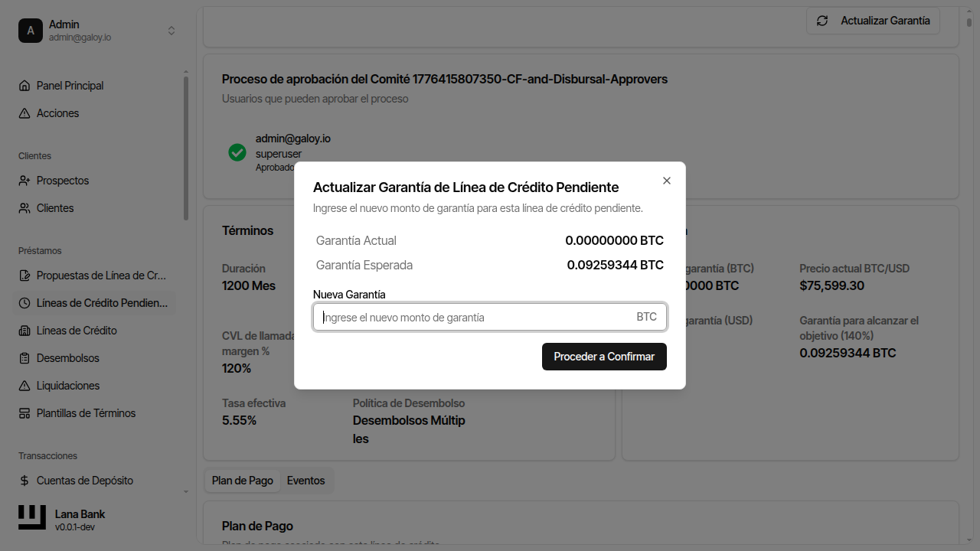
Task: Click the Acciones warning triangle icon
Action: pos(24,113)
